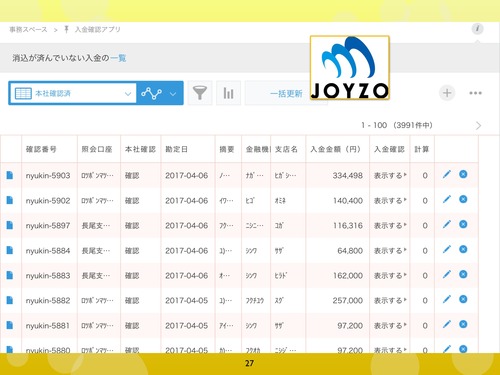Select the amount cell 257,000
Screen dimensions: 500x375
point(347,300)
